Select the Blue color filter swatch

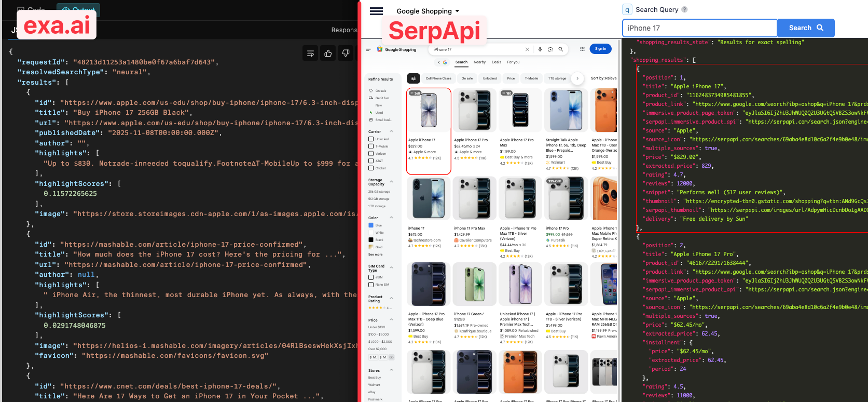(x=371, y=225)
